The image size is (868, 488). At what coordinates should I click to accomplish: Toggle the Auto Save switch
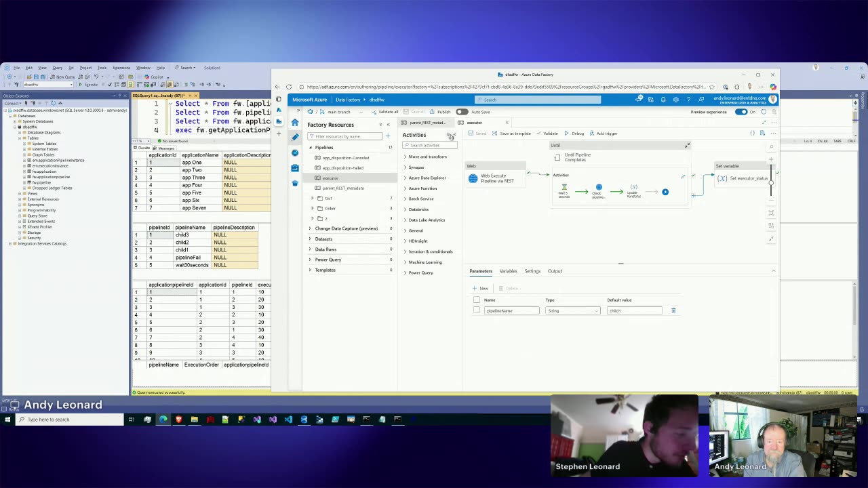pyautogui.click(x=462, y=112)
